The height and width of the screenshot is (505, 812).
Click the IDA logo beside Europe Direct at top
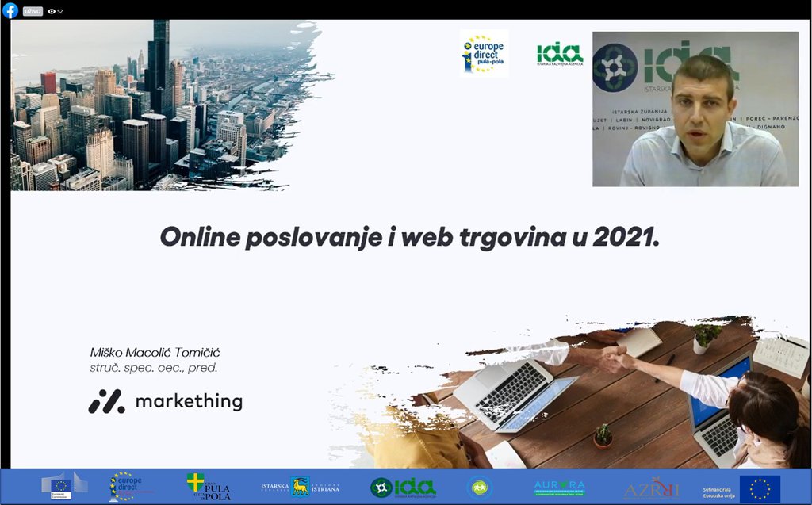pos(559,54)
